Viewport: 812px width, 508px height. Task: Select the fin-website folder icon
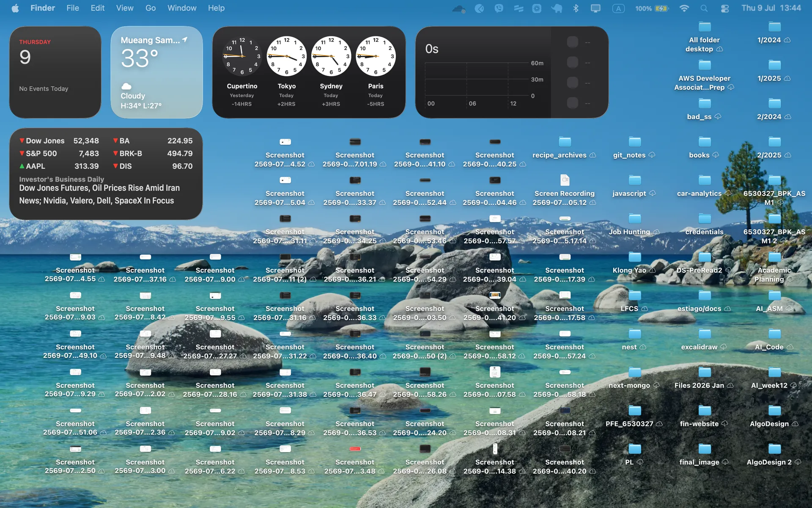[x=705, y=410]
